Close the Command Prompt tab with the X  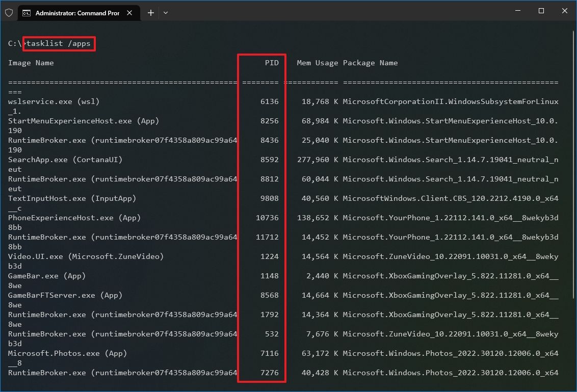(128, 13)
